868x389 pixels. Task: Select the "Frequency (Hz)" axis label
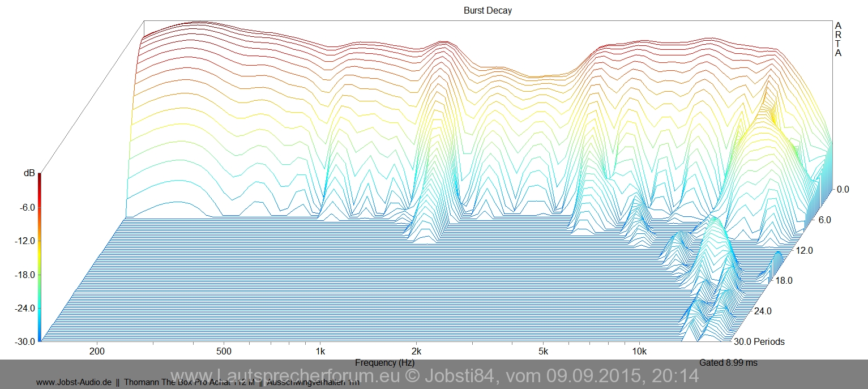point(384,362)
